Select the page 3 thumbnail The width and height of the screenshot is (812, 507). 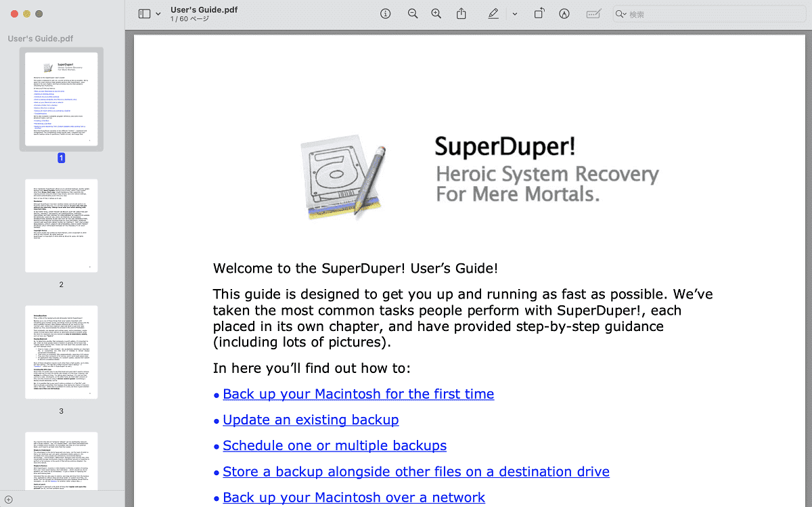(62, 352)
